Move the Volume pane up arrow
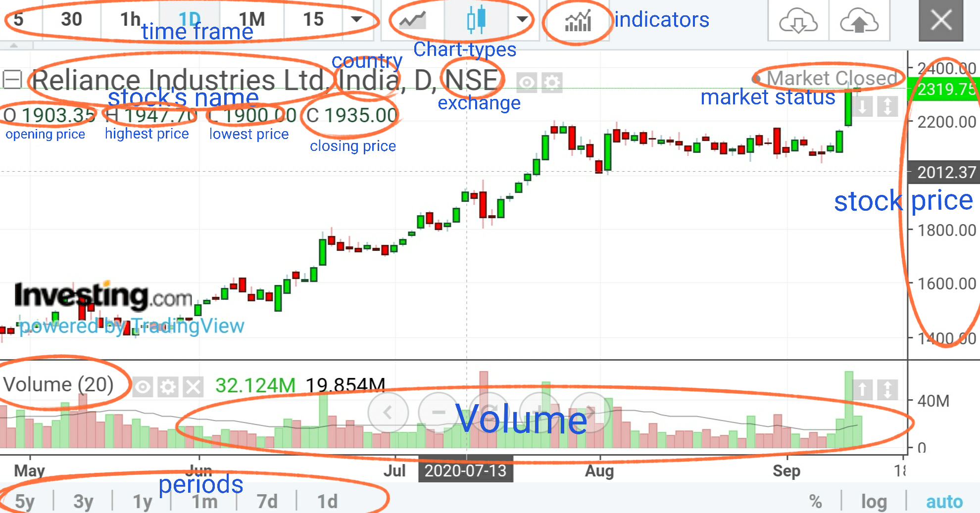The width and height of the screenshot is (980, 513). [x=863, y=389]
